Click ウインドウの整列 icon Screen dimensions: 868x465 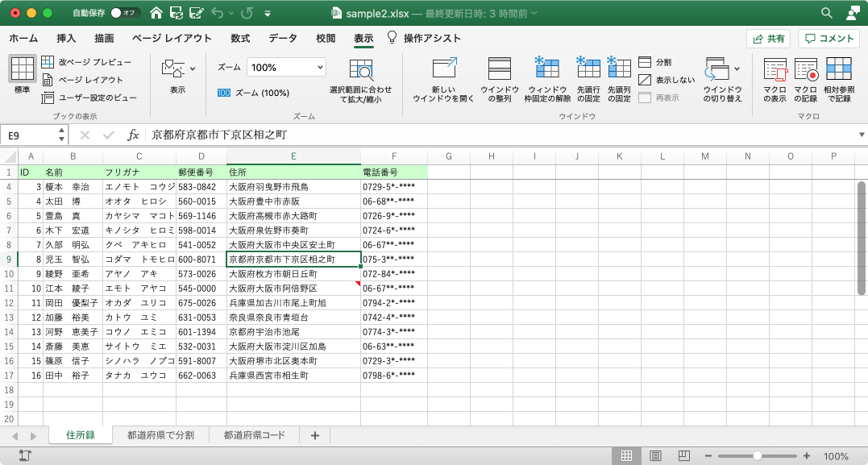[500, 69]
